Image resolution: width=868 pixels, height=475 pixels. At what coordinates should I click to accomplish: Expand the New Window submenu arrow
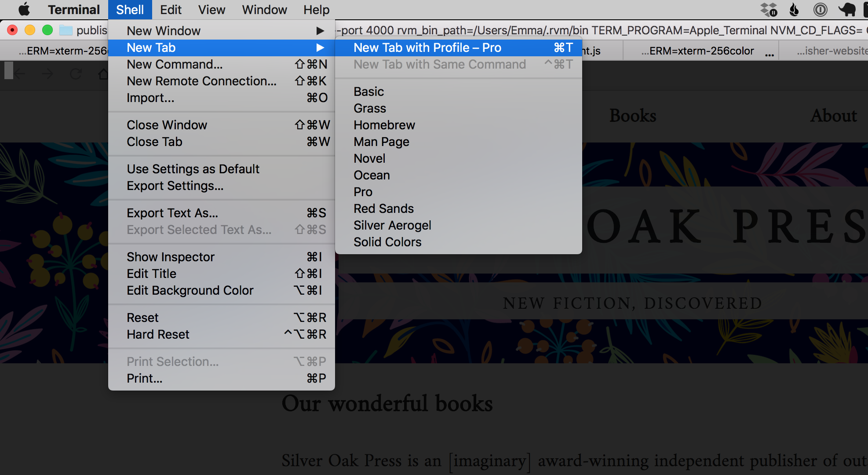coord(320,31)
